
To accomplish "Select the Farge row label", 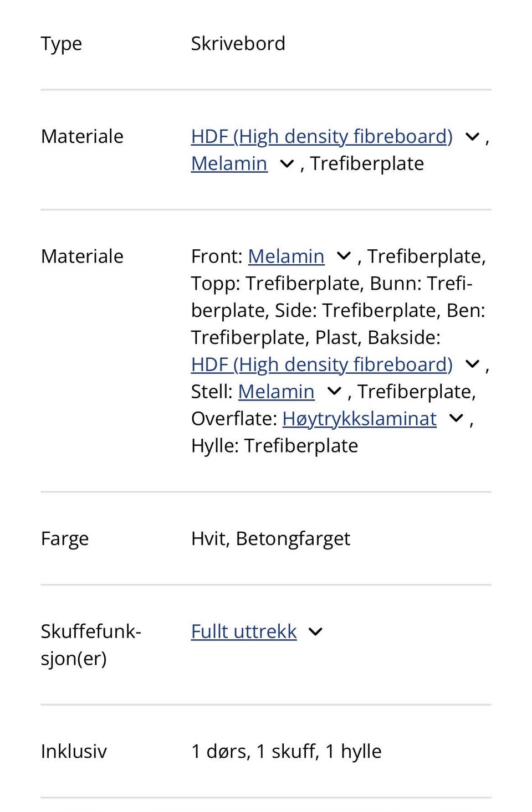I will tap(65, 538).
